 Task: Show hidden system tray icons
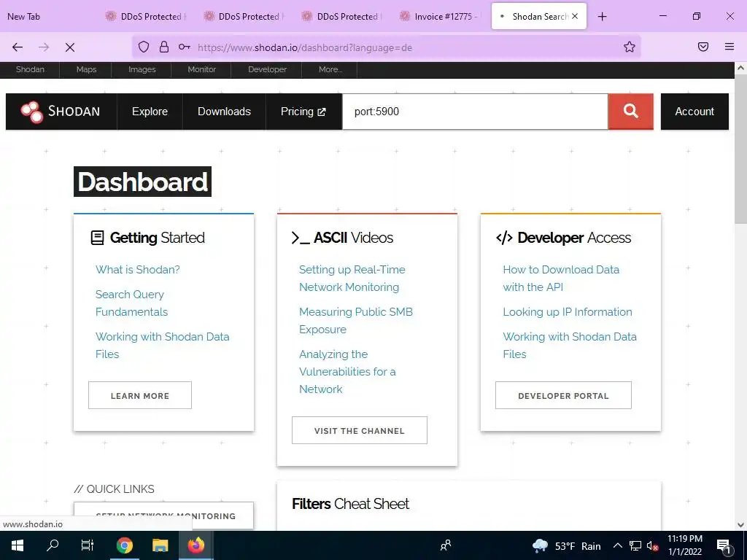tap(617, 545)
